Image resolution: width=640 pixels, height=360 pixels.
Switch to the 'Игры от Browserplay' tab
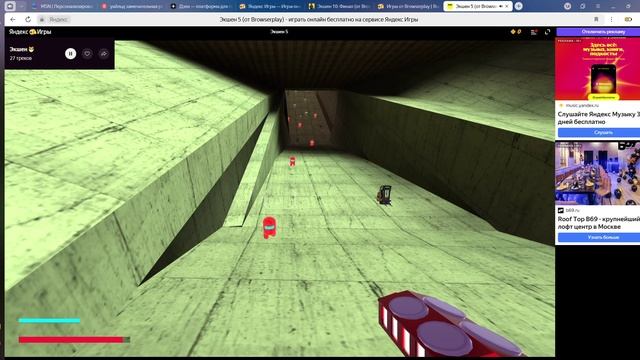tap(409, 6)
